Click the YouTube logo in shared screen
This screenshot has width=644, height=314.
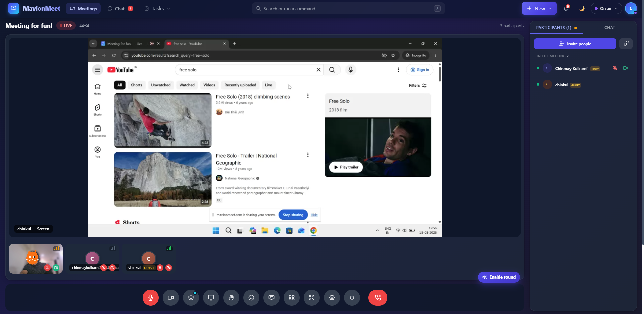tap(120, 70)
